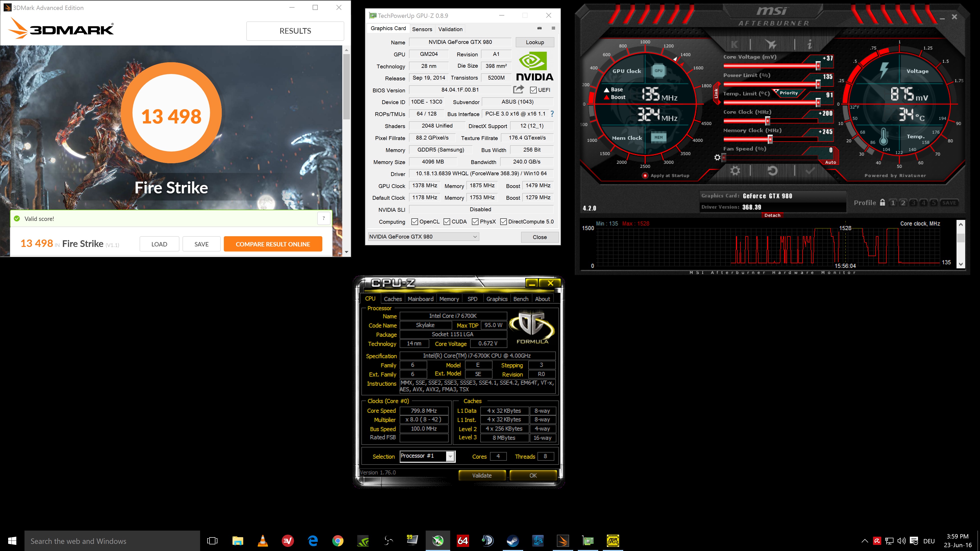The width and height of the screenshot is (980, 551).
Task: Open the GPU selection dropdown in GPU-Z
Action: click(423, 236)
